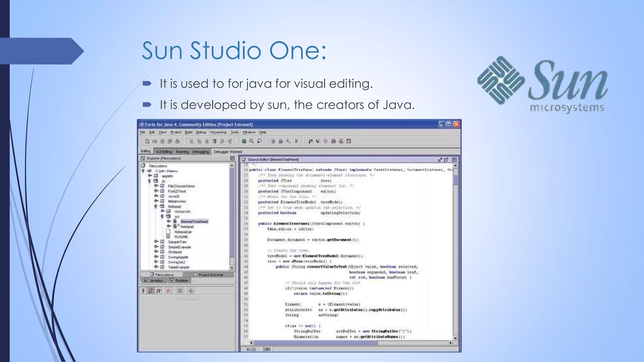Open the Build menu

point(189,132)
